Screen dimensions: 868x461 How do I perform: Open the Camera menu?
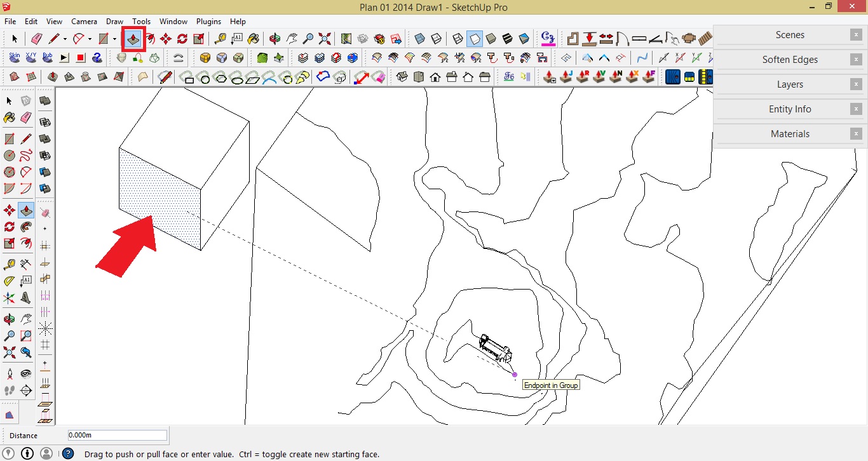[84, 21]
